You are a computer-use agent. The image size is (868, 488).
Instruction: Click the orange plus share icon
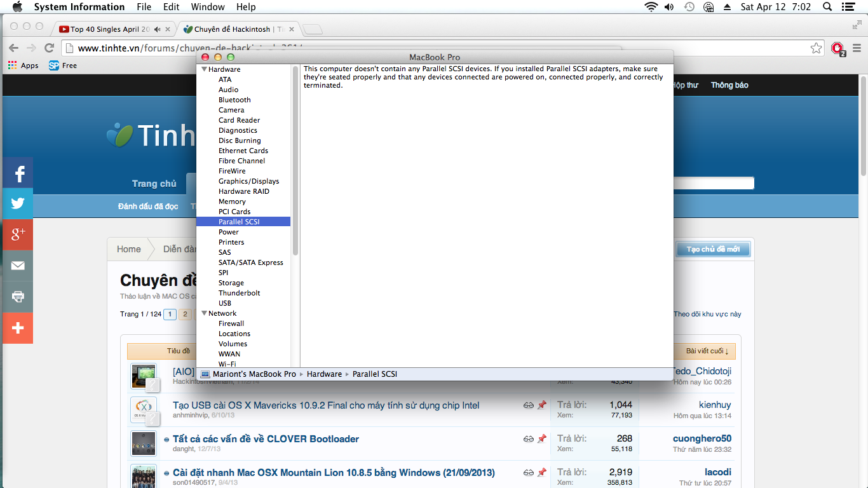tap(18, 328)
